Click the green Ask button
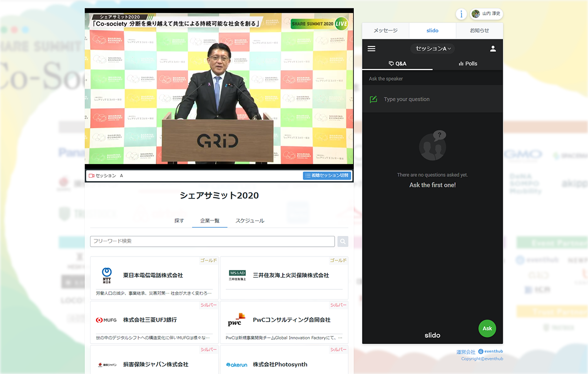588x374 pixels. tap(487, 328)
